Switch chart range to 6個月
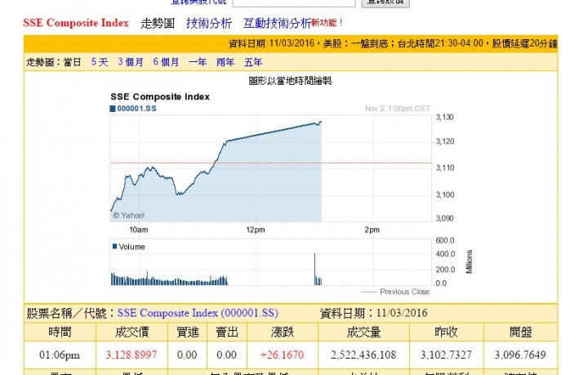The width and height of the screenshot is (588, 375). pos(166,62)
